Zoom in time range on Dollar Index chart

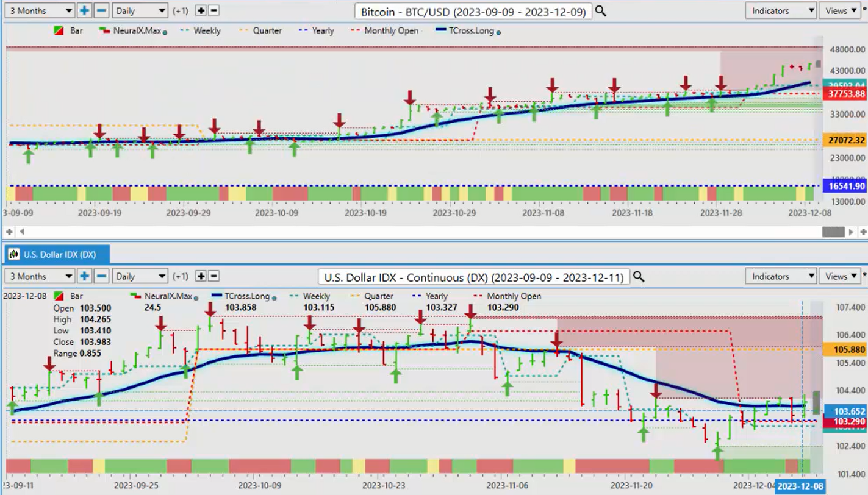(x=84, y=276)
